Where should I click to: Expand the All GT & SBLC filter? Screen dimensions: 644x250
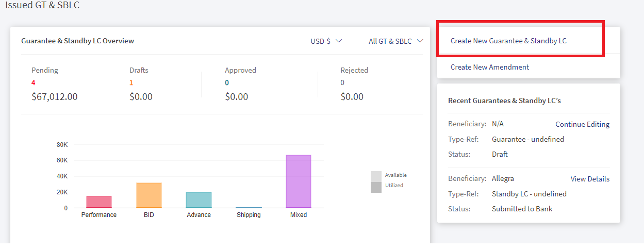(x=396, y=41)
